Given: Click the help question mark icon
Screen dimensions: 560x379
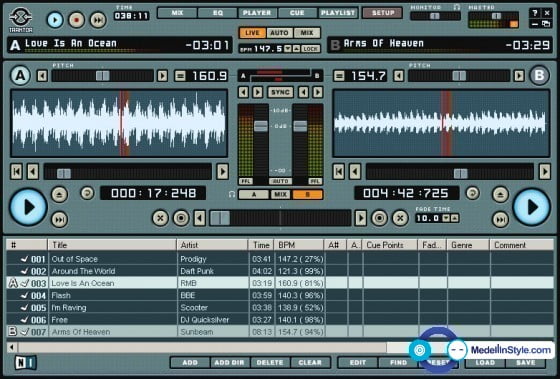Looking at the screenshot, I should click(535, 13).
